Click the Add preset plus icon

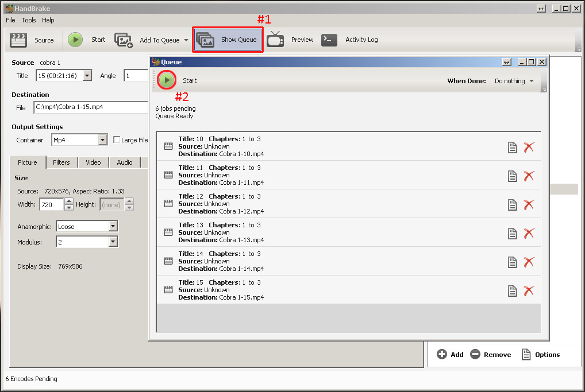click(x=442, y=354)
